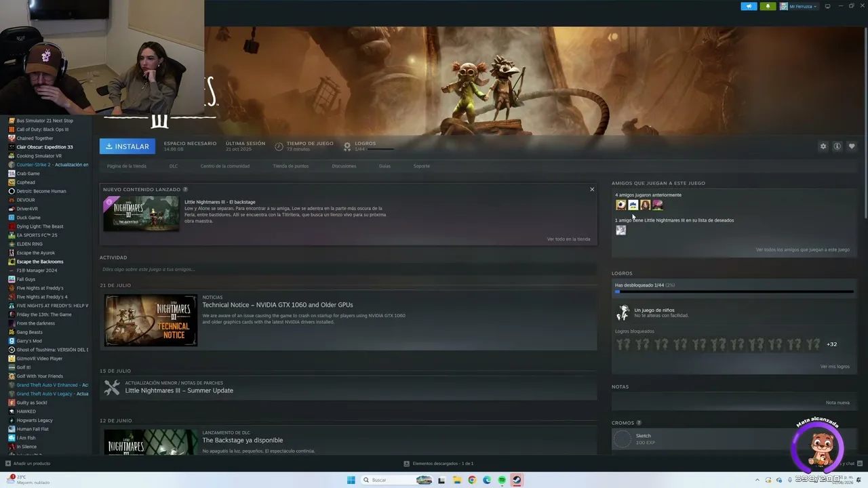Click the 'Nota nueva' button

coord(837,403)
